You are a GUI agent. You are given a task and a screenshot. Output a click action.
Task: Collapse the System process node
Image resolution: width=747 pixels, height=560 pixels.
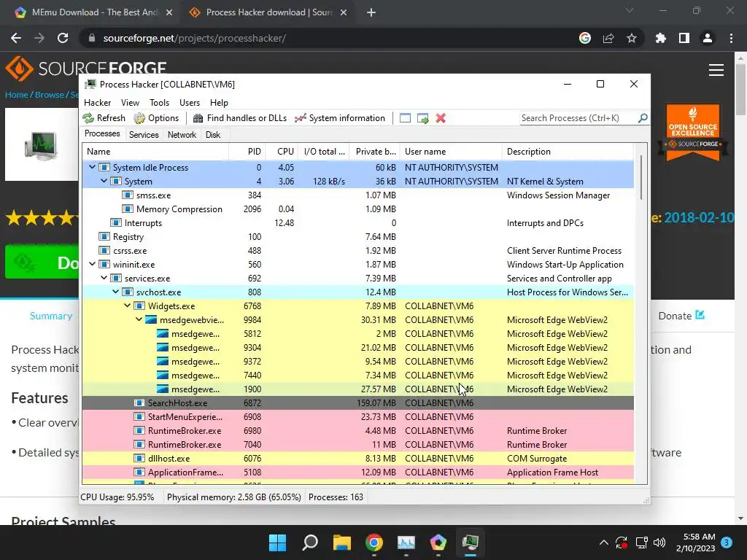(x=104, y=181)
